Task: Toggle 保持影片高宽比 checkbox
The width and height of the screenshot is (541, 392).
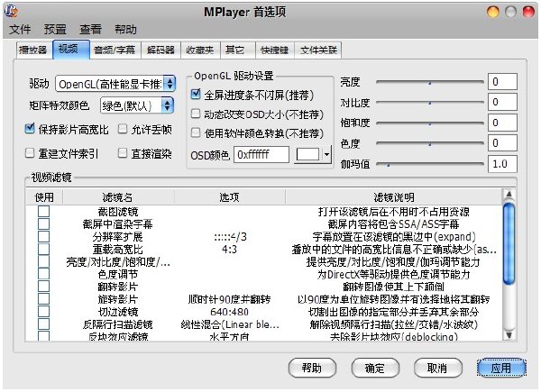Action: 30,129
